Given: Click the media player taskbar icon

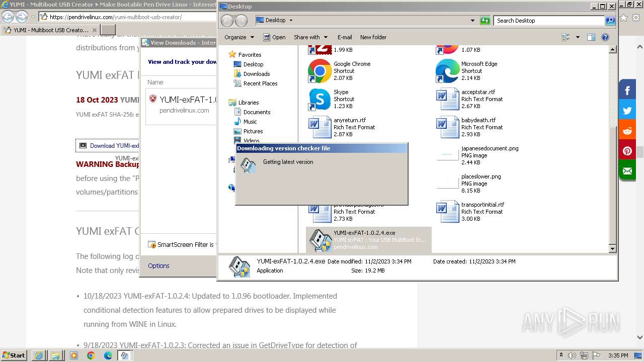Looking at the screenshot, I should (74, 355).
